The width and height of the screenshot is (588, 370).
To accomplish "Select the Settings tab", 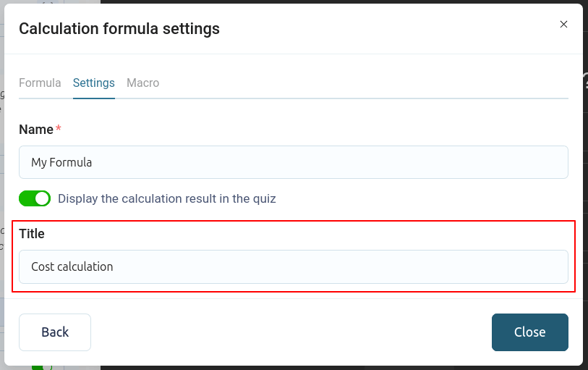I will coord(93,83).
